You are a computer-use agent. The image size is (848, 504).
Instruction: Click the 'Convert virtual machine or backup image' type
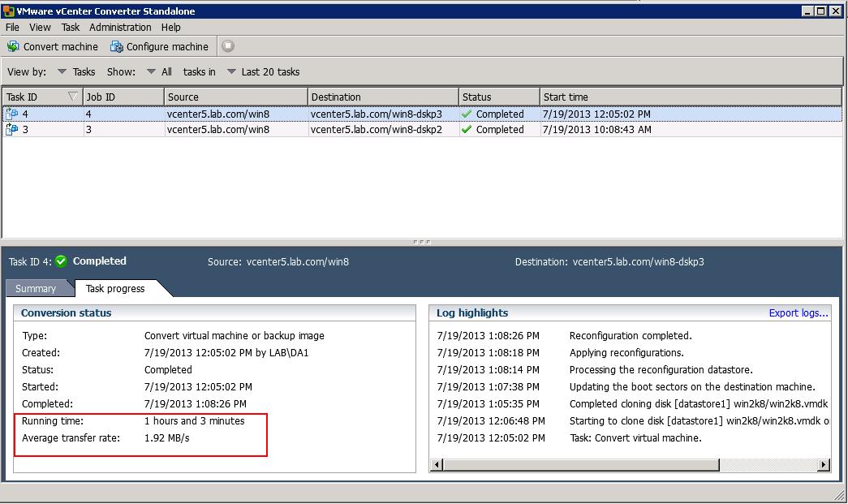(235, 336)
